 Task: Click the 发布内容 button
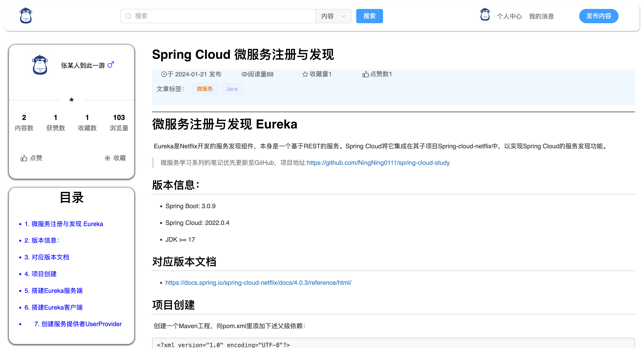point(599,16)
